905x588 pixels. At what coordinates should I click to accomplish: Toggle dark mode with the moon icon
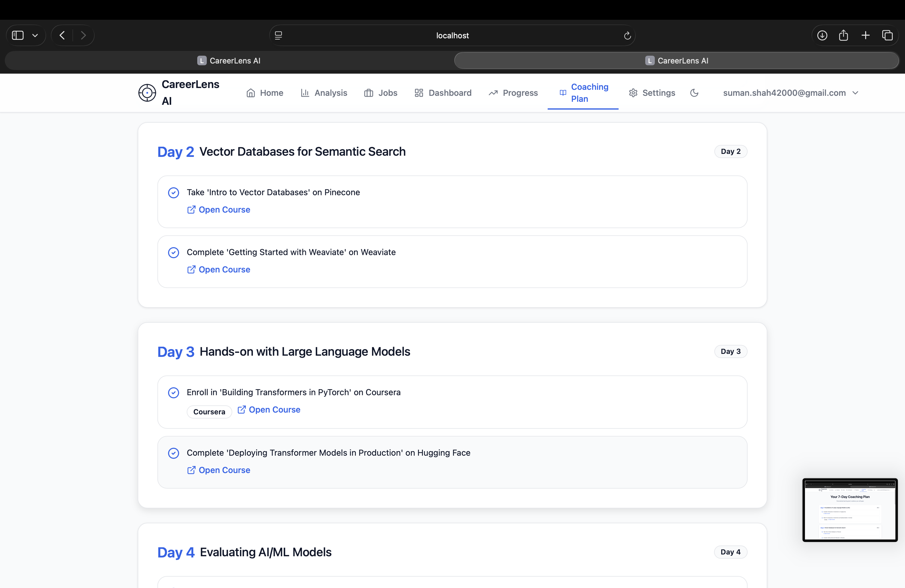(x=694, y=93)
